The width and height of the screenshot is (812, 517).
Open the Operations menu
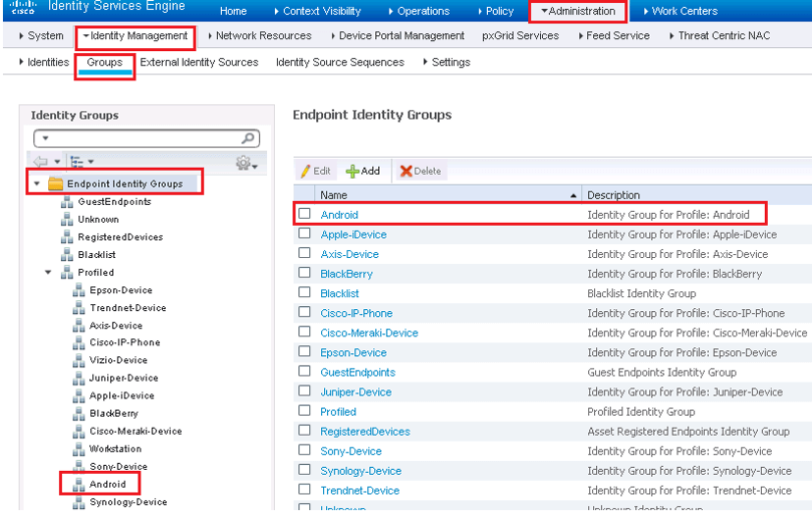[x=419, y=11]
